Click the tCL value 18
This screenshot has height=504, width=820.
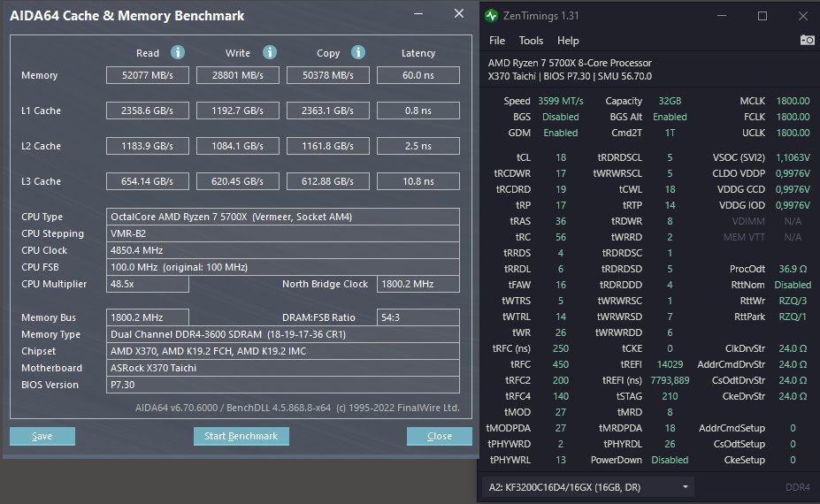point(561,157)
